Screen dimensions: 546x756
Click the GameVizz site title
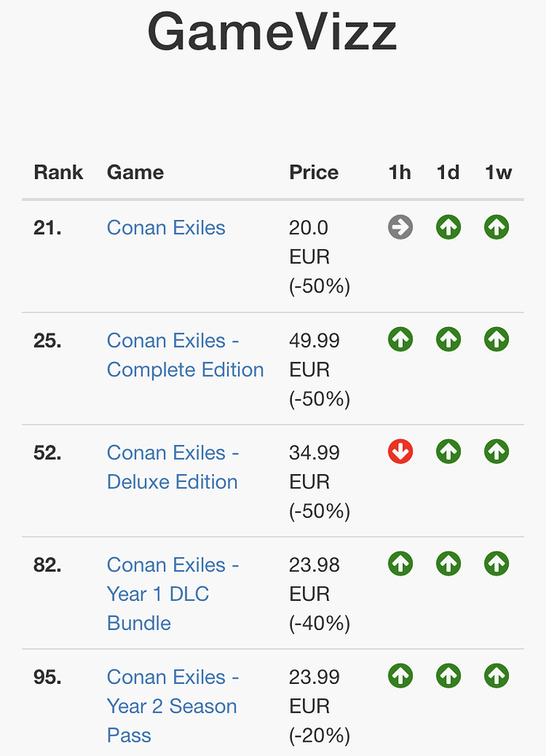tap(272, 33)
